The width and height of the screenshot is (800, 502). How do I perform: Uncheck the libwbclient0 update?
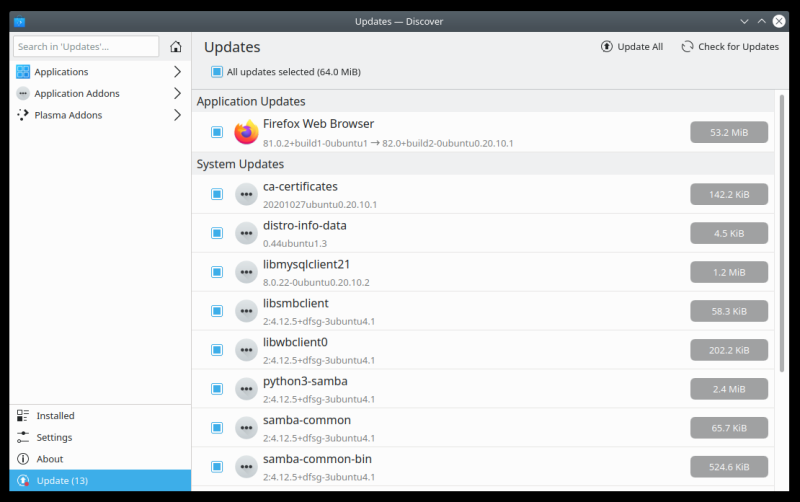217,350
